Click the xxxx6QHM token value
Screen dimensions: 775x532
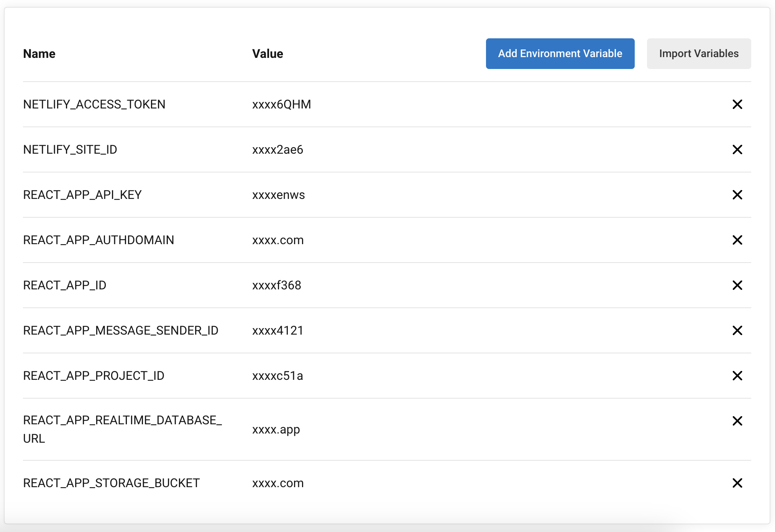(281, 104)
